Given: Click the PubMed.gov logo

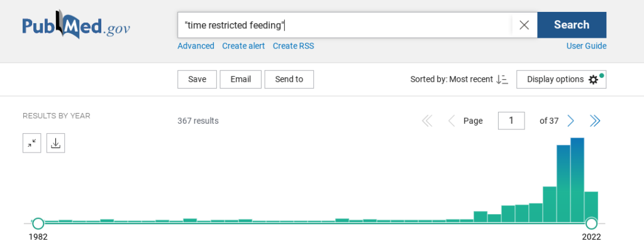Looking at the screenshot, I should [76, 24].
